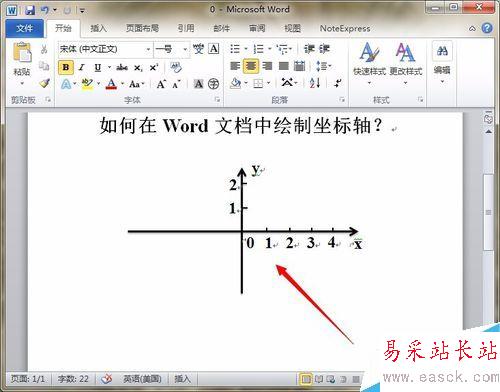Expand the Paste options arrow
This screenshot has width=500, height=392.
(22, 83)
